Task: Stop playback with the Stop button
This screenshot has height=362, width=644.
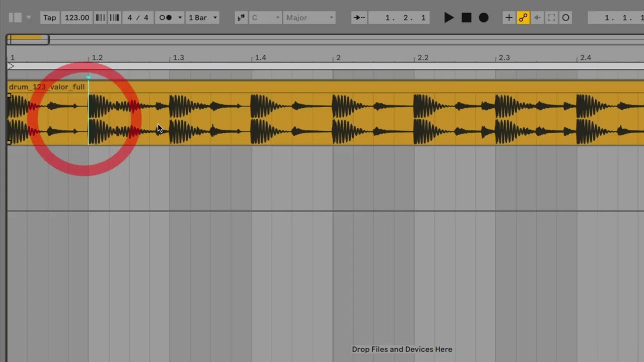Action: (466, 18)
